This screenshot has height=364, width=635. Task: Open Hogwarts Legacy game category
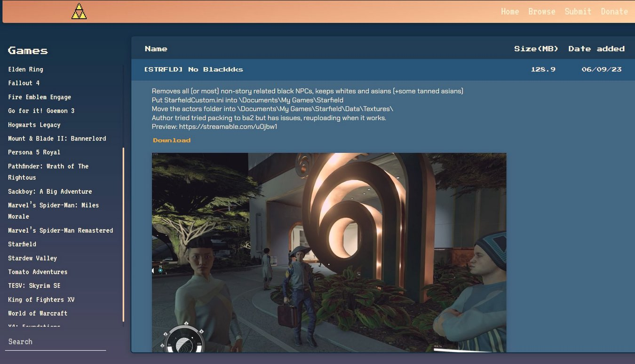click(34, 125)
